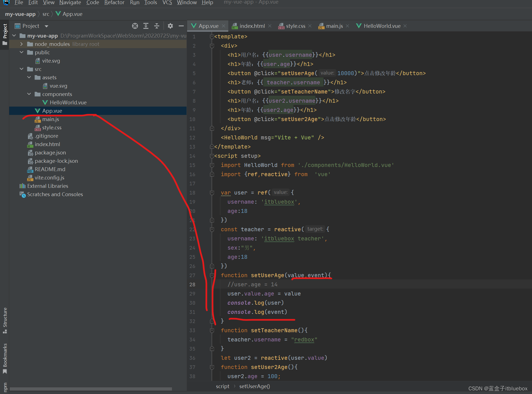This screenshot has height=394, width=532.
Task: Expand the node_modules folder
Action: (22, 44)
